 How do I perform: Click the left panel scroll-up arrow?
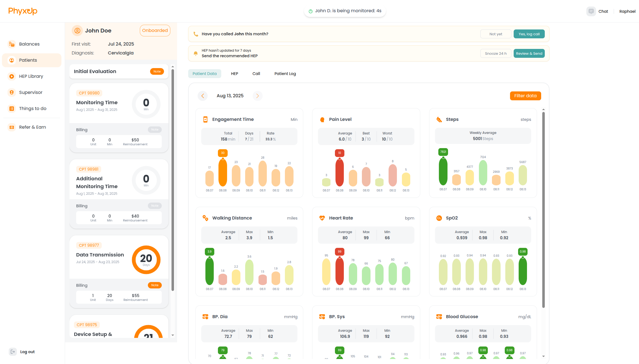173,67
